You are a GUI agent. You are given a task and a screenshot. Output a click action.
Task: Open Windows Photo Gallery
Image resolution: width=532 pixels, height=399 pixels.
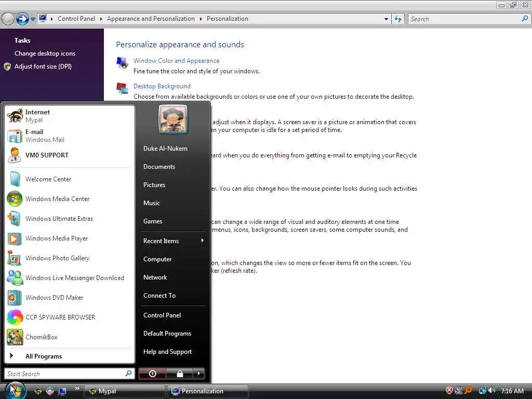(x=70, y=258)
